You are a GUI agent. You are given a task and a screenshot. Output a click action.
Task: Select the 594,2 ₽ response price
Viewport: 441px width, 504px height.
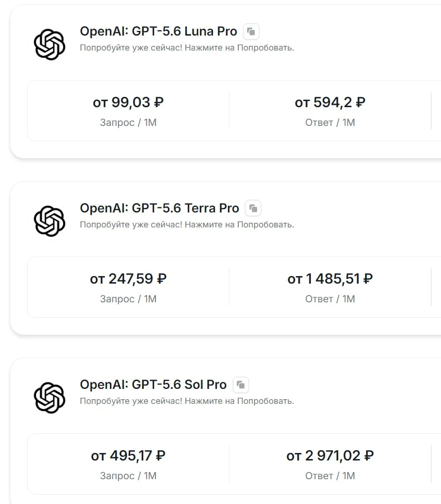pyautogui.click(x=330, y=102)
